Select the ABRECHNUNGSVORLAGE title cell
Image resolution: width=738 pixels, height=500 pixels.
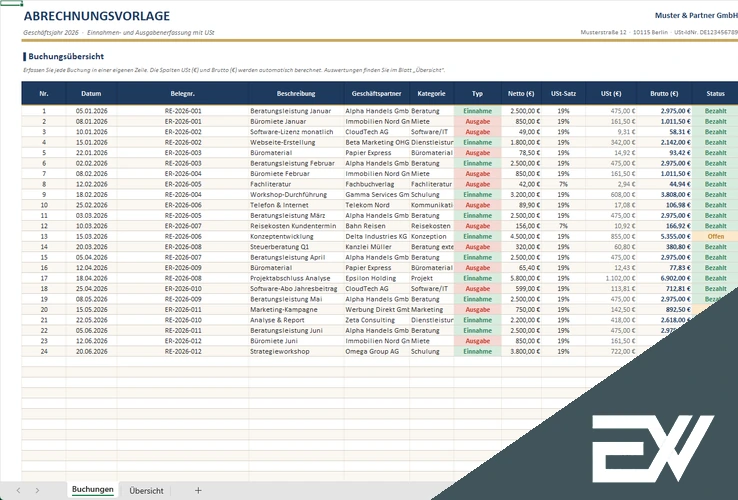click(96, 16)
